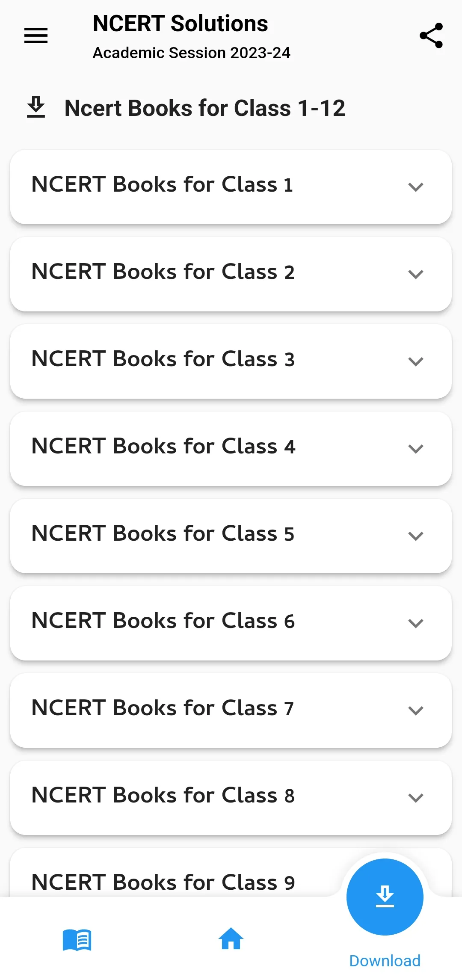This screenshot has height=980, width=462.
Task: Tap the share icon
Action: click(431, 36)
